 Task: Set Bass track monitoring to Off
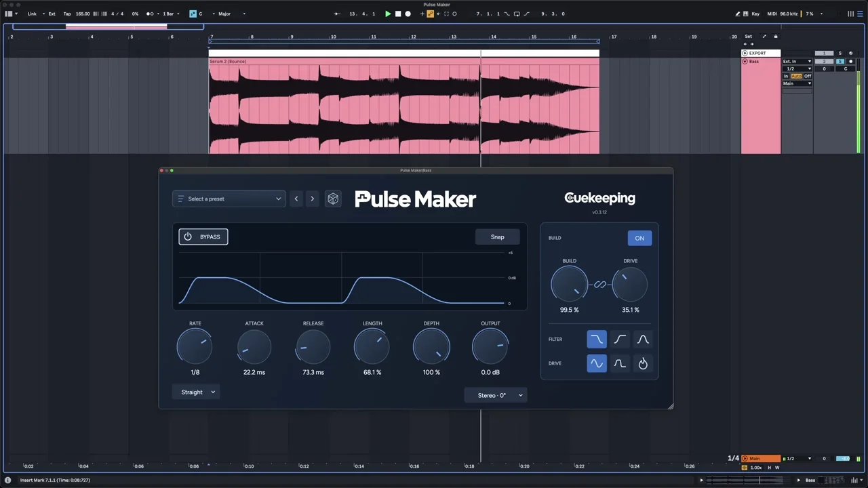808,76
